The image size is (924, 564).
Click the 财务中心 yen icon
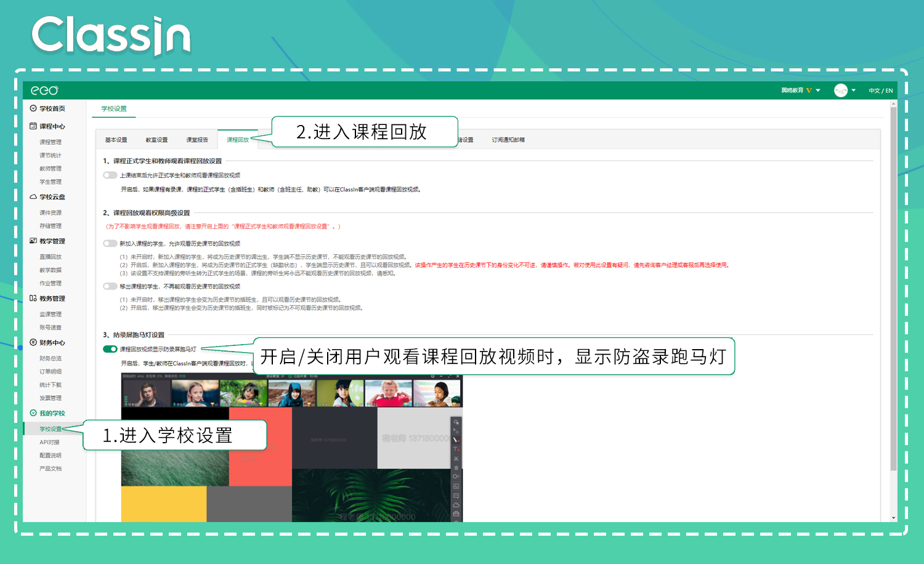pos(33,342)
